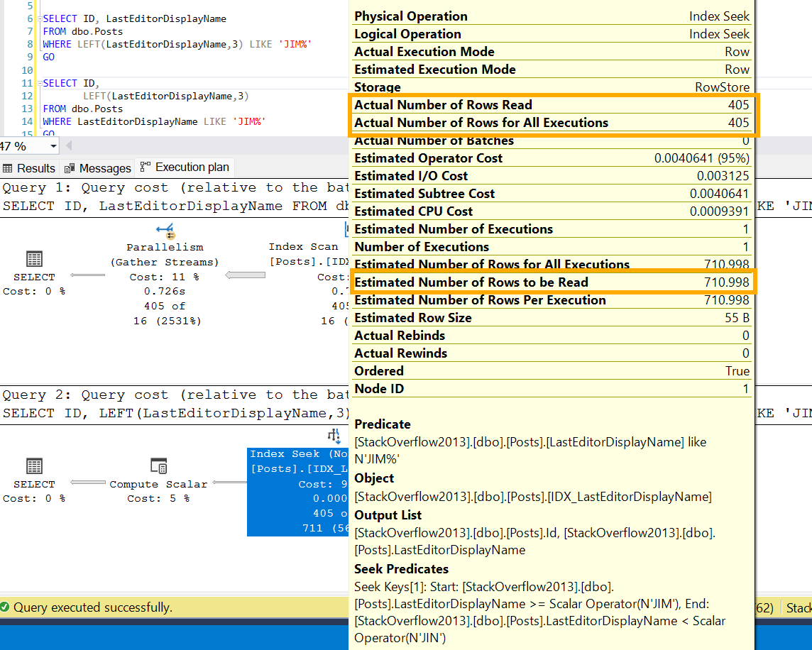Screen dimensions: 812x650
Task: Click the 'Query executed successfully.' status text
Action: pyautogui.click(x=93, y=607)
